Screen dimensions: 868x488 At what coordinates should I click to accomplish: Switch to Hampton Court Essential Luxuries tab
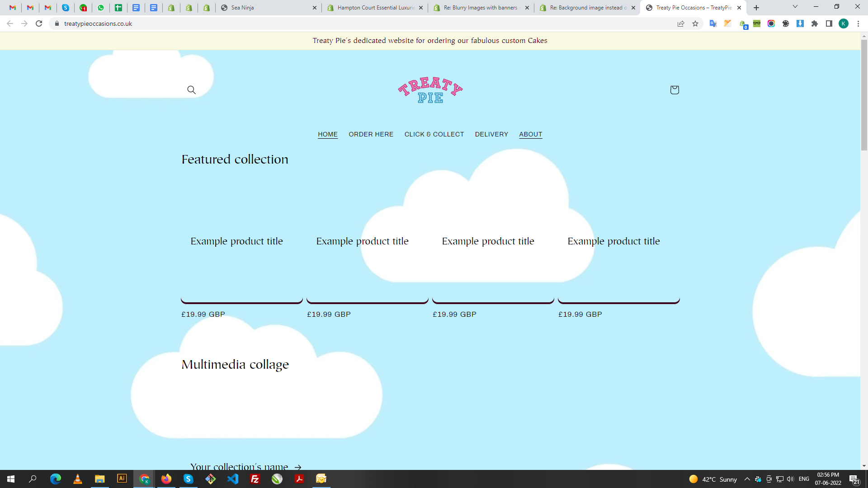coord(375,8)
